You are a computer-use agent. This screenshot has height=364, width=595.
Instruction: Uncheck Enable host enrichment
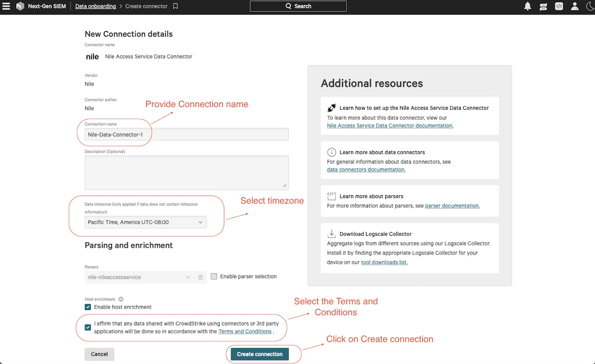point(88,307)
